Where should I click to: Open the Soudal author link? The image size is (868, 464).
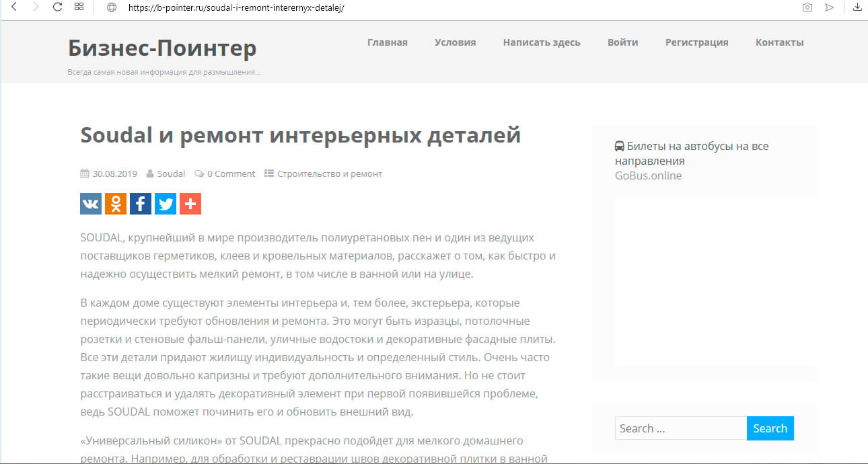171,173
